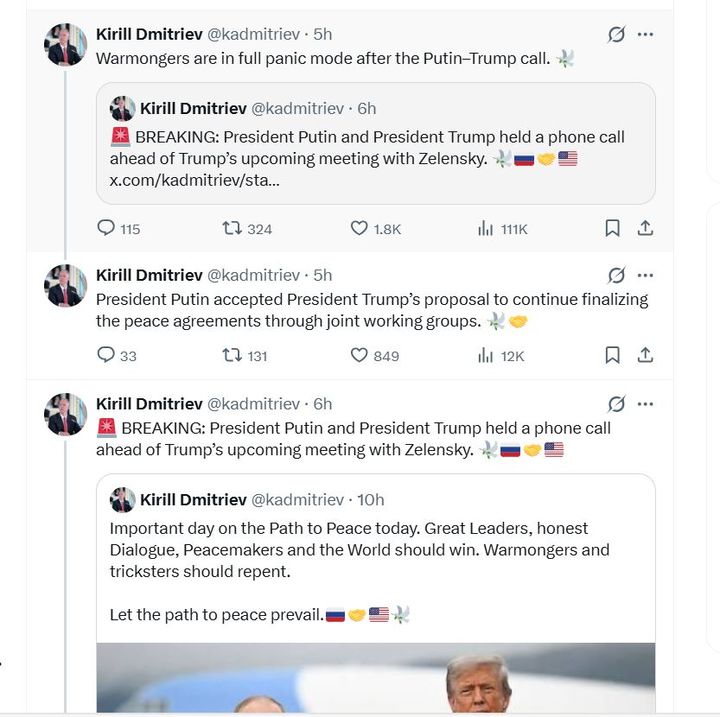Open more options on the first tweet
Image resolution: width=720 pixels, height=717 pixels.
click(645, 34)
